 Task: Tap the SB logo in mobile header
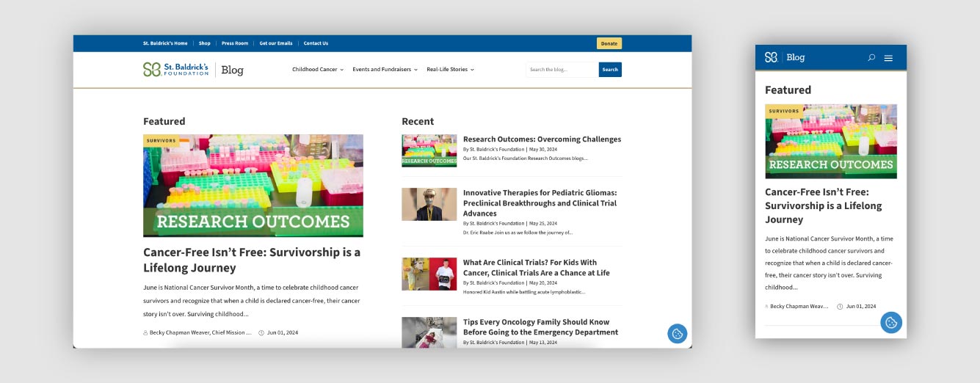click(x=771, y=57)
